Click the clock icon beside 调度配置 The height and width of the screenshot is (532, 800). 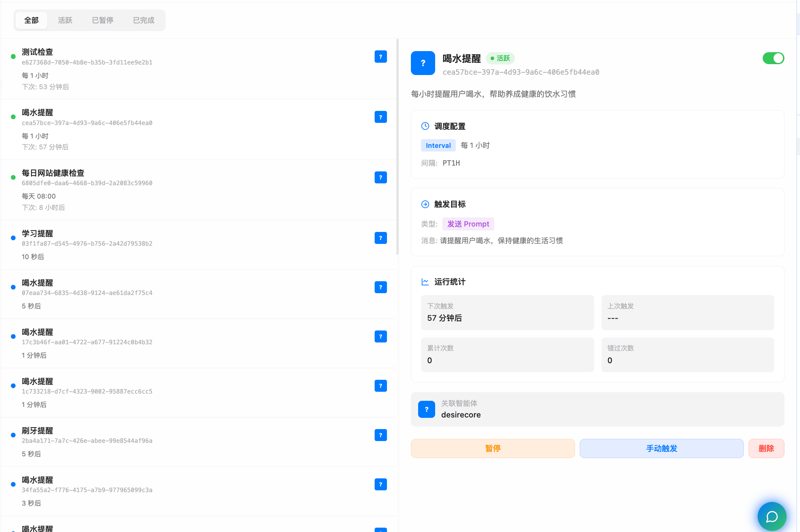coord(425,126)
